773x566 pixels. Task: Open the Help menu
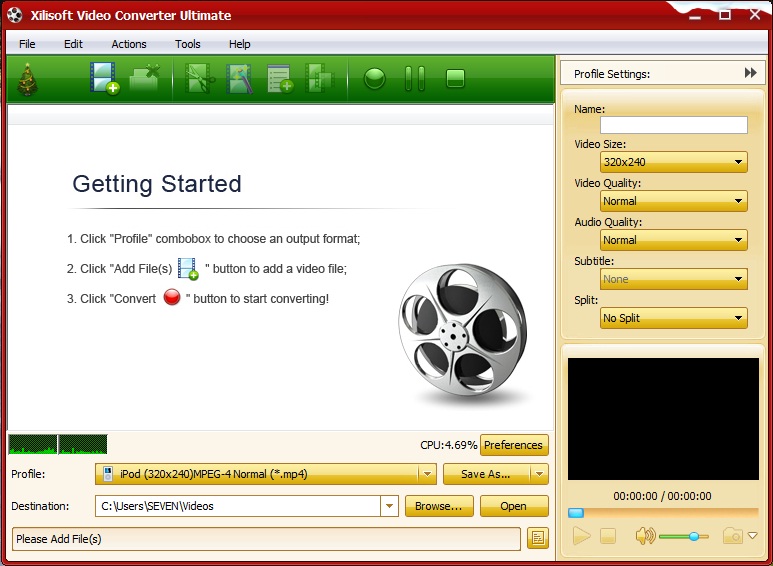[x=240, y=44]
